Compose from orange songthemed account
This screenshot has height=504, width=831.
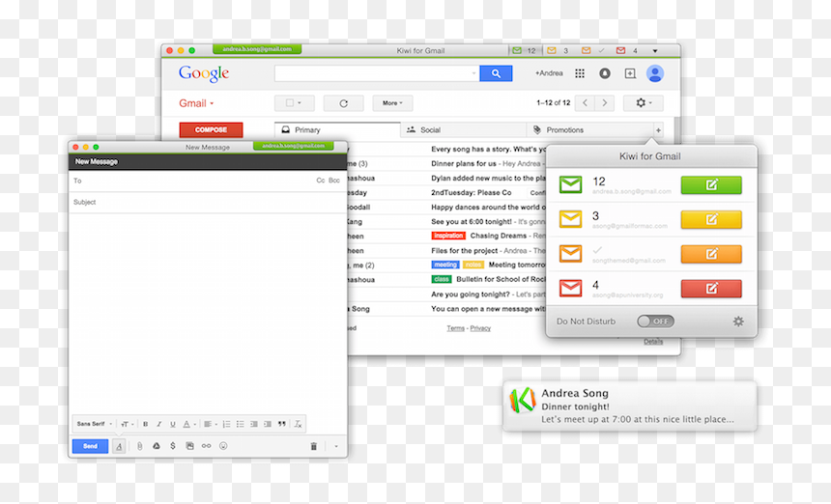coord(711,254)
